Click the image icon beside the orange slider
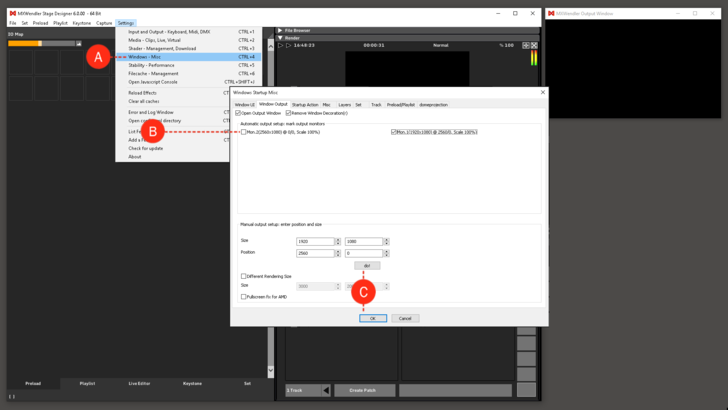 pos(78,44)
